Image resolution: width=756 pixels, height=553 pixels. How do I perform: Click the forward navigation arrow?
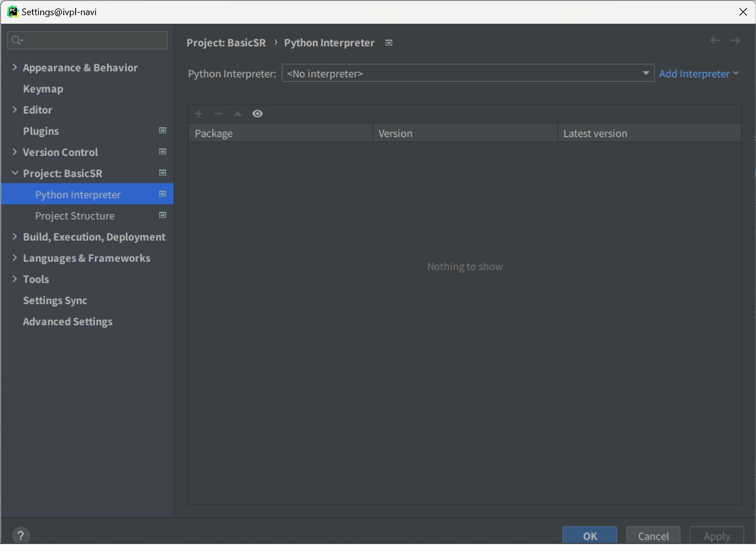point(735,40)
